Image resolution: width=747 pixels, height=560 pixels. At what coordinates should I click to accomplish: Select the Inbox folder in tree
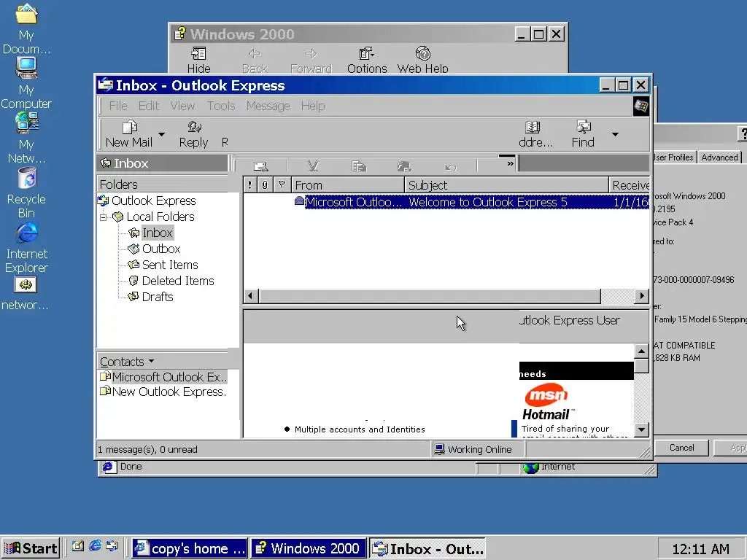pos(158,233)
